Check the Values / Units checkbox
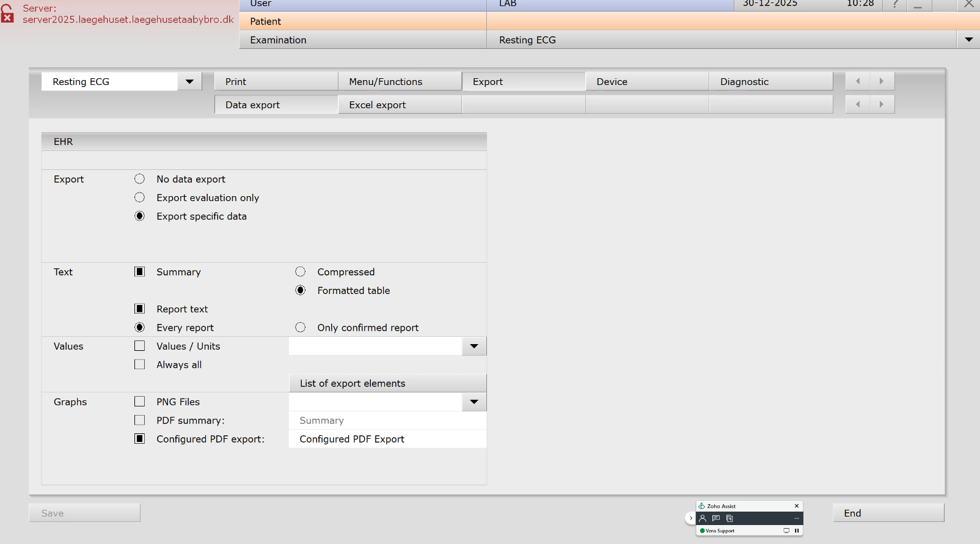This screenshot has width=980, height=544. pyautogui.click(x=140, y=346)
